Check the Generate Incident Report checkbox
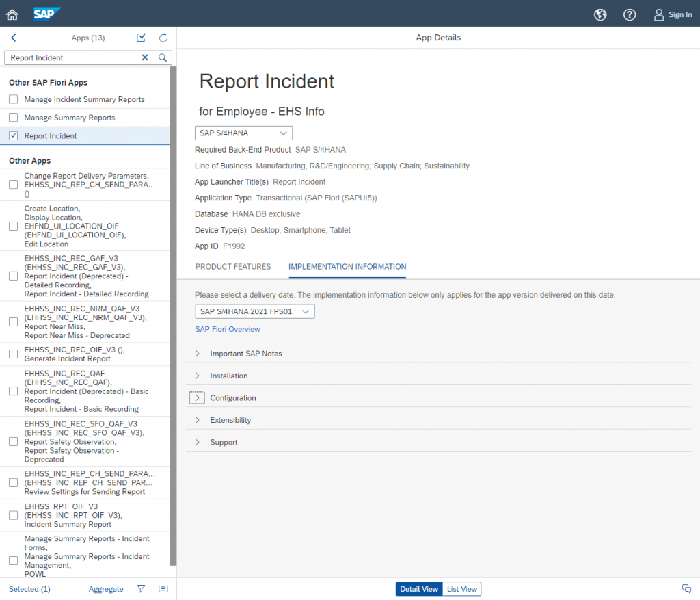Viewport: 700px width, 600px height. pyautogui.click(x=14, y=354)
